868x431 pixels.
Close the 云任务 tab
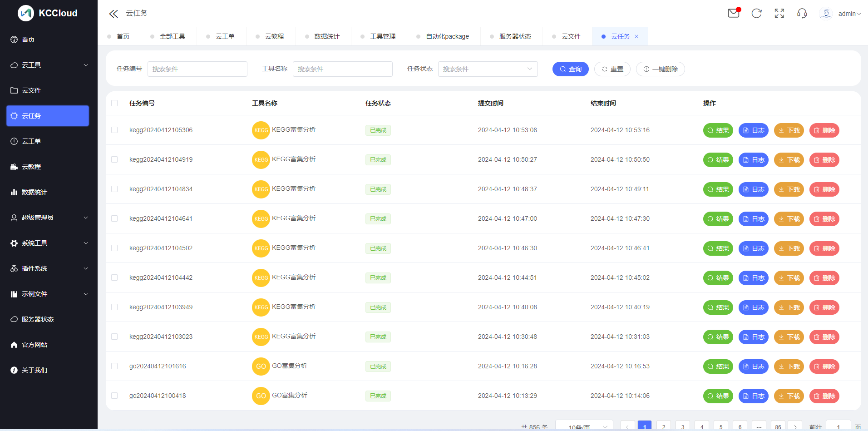coord(636,36)
